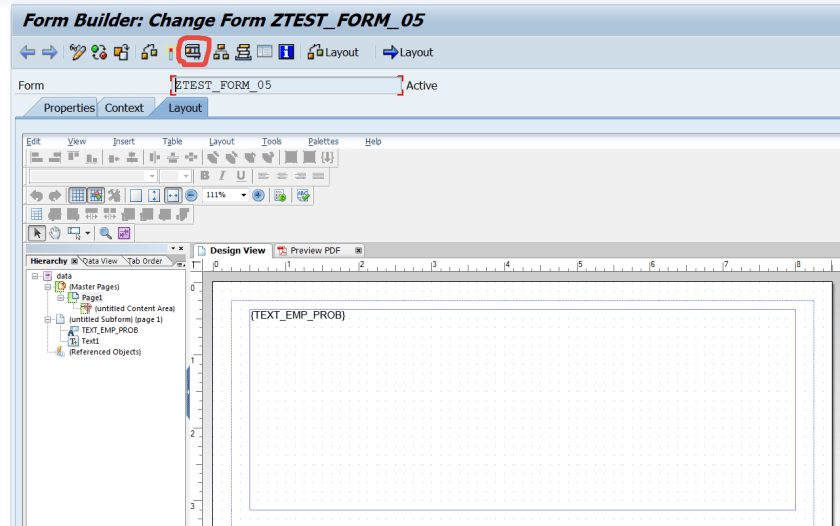Click the blue information icon
The image size is (840, 526).
(x=286, y=52)
